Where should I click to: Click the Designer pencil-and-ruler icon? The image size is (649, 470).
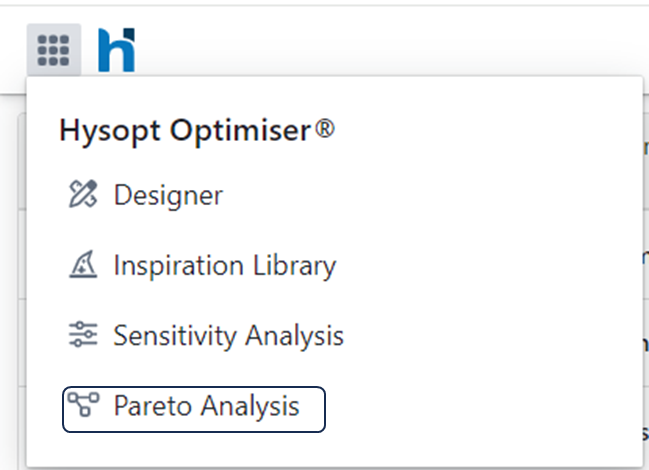pos(82,195)
